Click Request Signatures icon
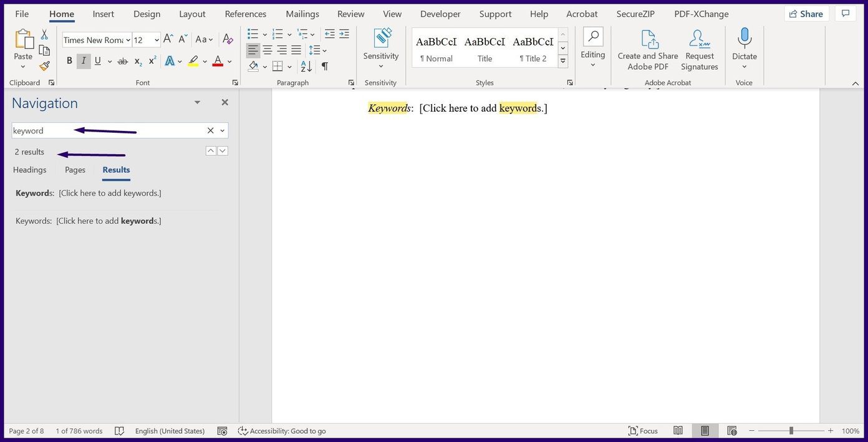Viewport: 868px width, 442px height. tap(700, 50)
